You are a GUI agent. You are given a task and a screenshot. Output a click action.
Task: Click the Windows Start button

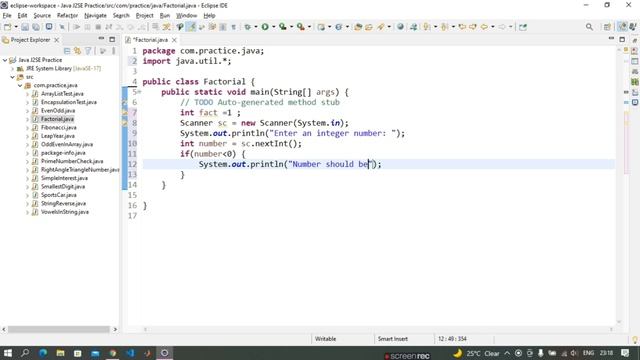coord(8,353)
